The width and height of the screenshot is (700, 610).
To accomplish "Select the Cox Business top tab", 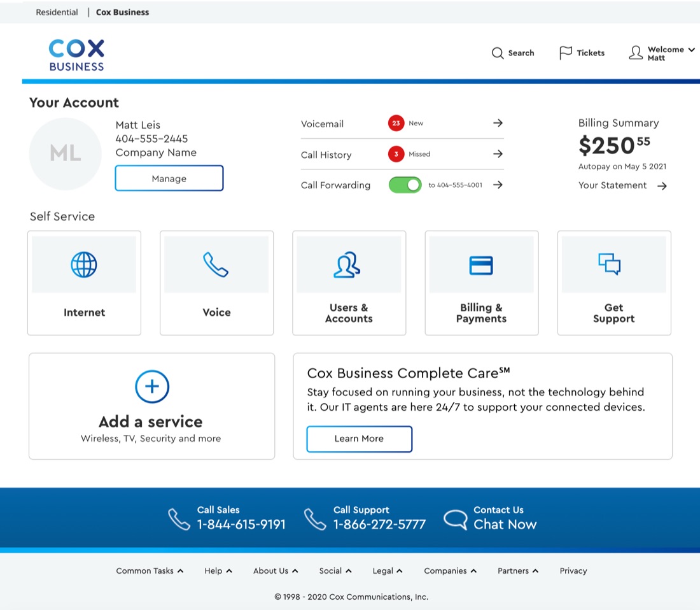I will [x=122, y=12].
